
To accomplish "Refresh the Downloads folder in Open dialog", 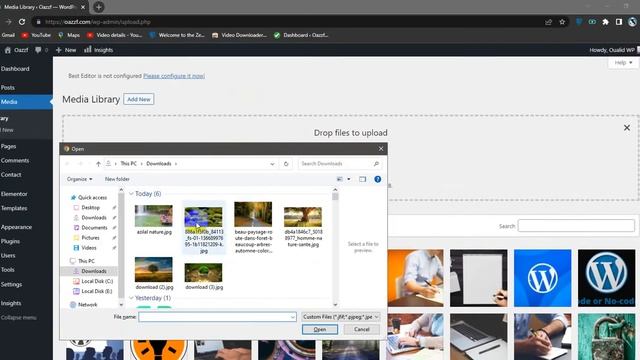I will coord(286,164).
